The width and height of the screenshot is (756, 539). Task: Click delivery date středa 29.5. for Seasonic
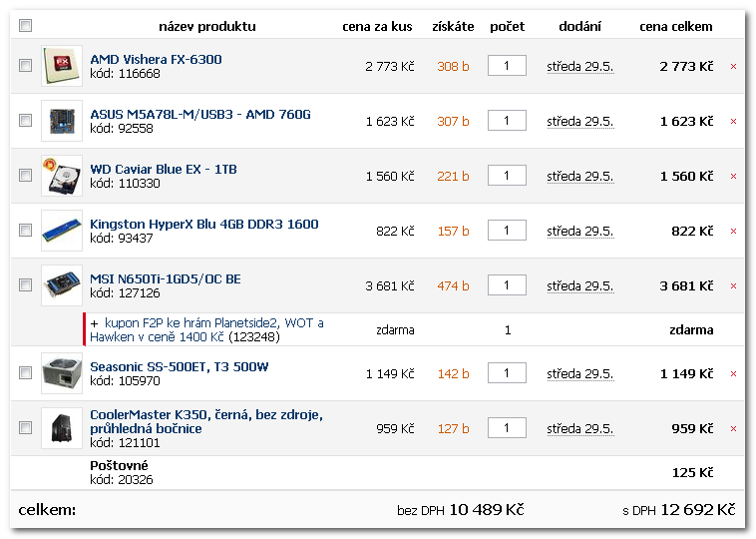pos(580,374)
